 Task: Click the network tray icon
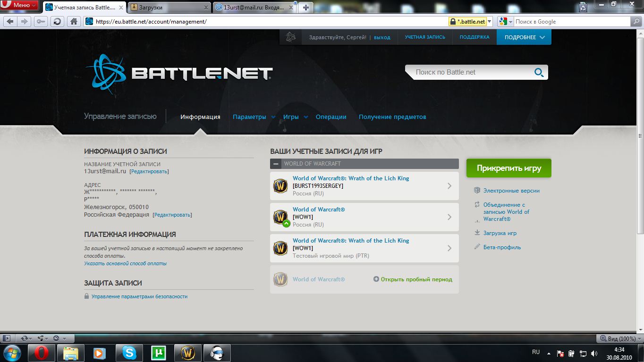583,353
